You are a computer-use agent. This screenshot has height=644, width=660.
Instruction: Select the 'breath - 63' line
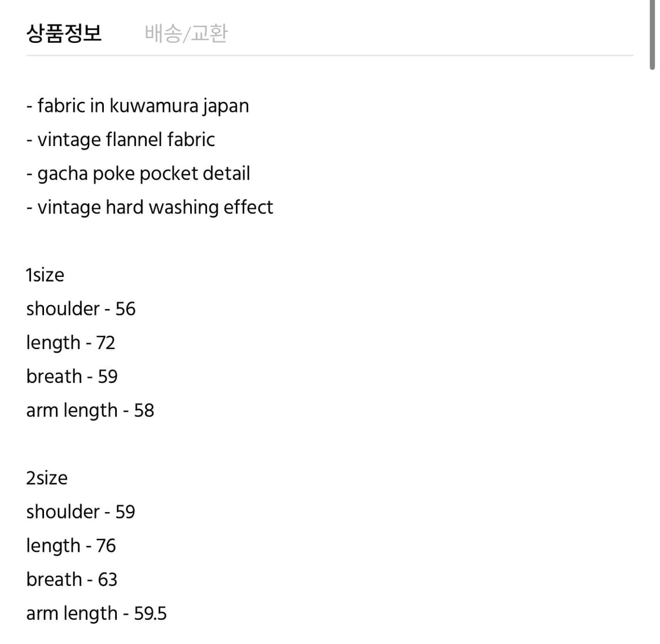pyautogui.click(x=72, y=579)
